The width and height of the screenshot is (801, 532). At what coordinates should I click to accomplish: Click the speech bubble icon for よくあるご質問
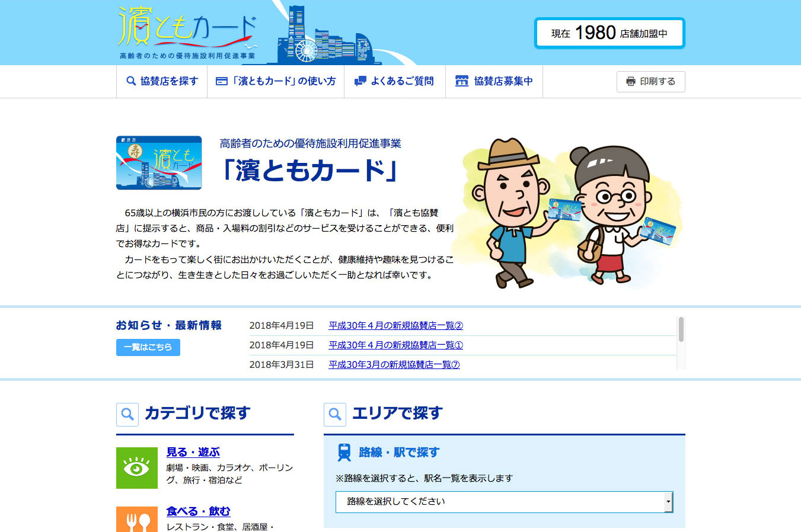click(x=360, y=81)
